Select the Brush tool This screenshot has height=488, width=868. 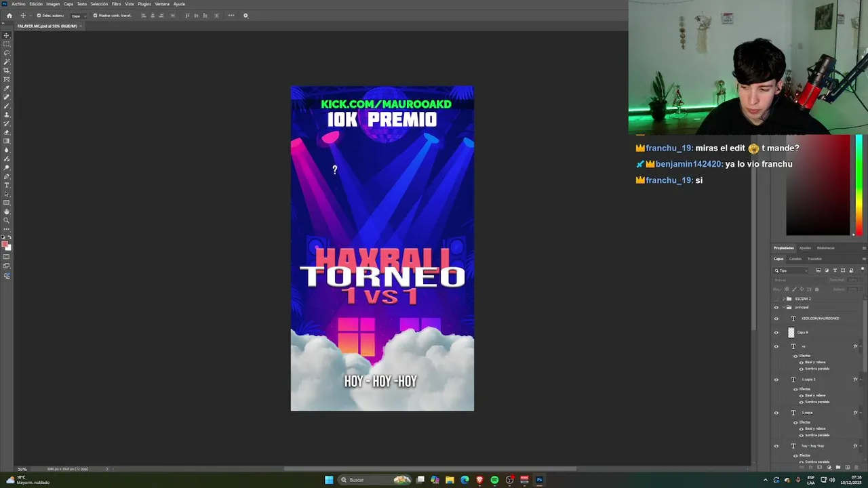[7, 106]
